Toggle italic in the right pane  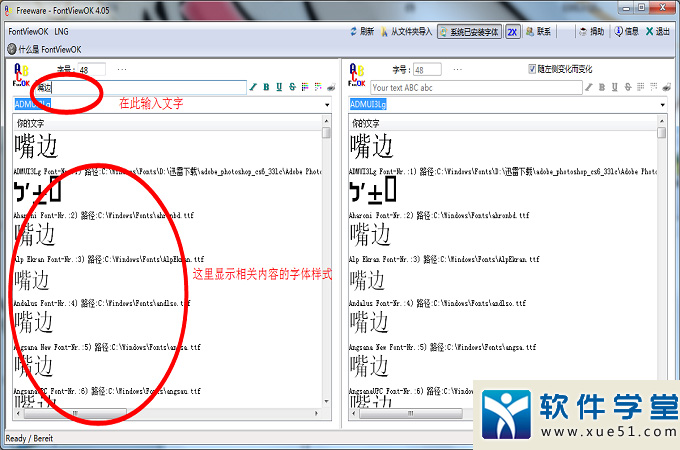coord(588,87)
